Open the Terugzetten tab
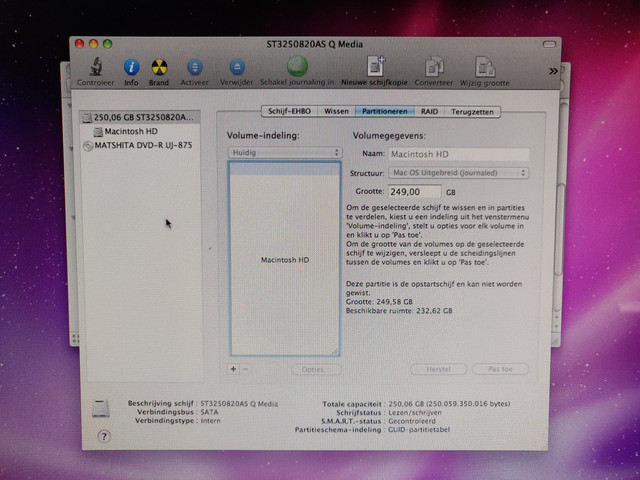 [x=472, y=111]
